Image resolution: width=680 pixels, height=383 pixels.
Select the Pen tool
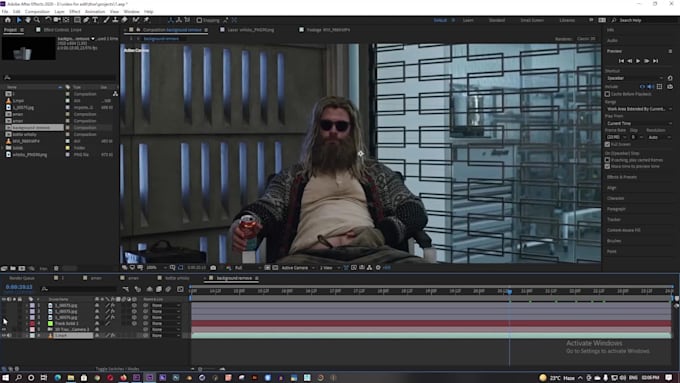[x=86, y=20]
